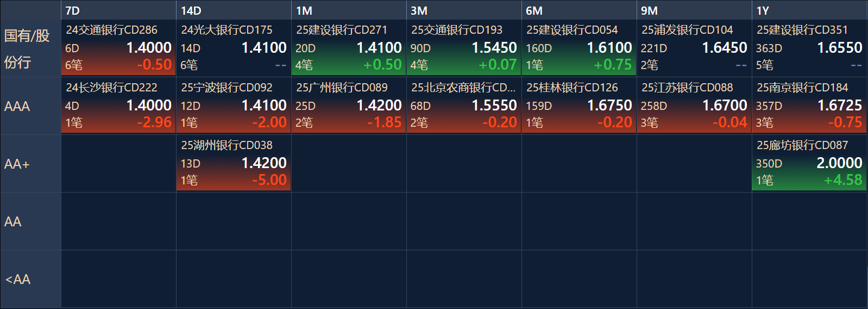This screenshot has height=309, width=868.
Task: Open 25南京银行CD184 bond name
Action: click(802, 88)
